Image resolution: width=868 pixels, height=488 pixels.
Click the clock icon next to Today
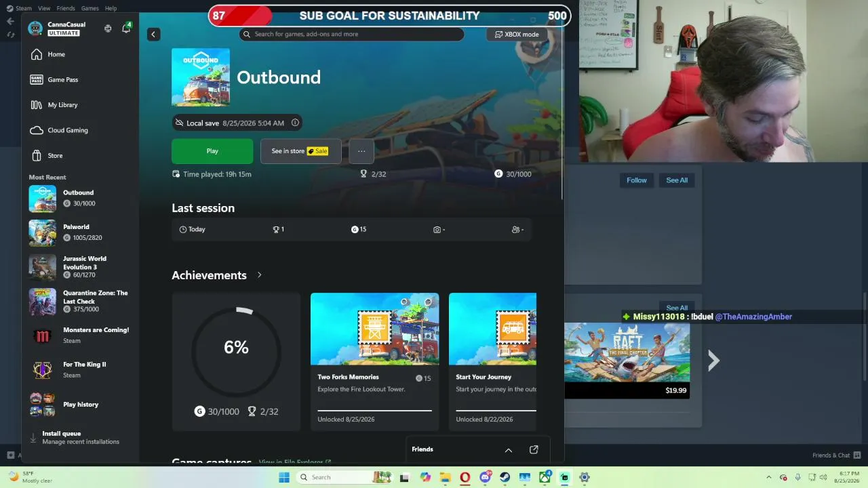coord(183,230)
